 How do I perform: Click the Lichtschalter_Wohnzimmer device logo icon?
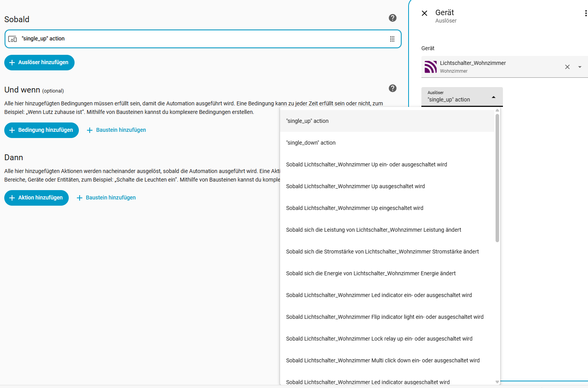point(430,67)
